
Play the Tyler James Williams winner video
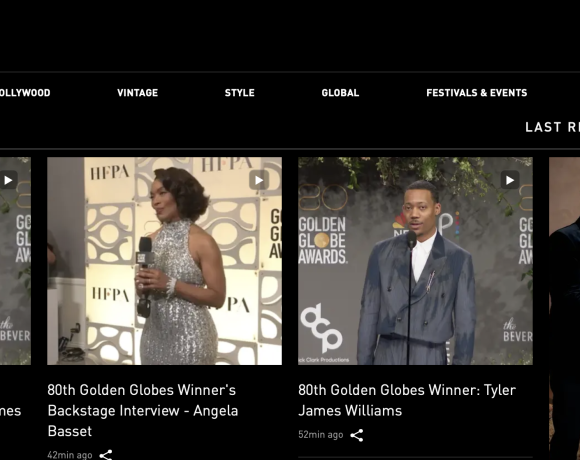pyautogui.click(x=510, y=180)
